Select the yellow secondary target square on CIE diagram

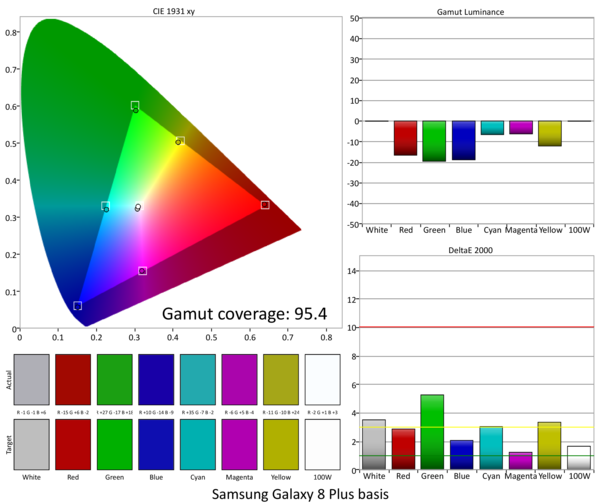click(x=181, y=140)
